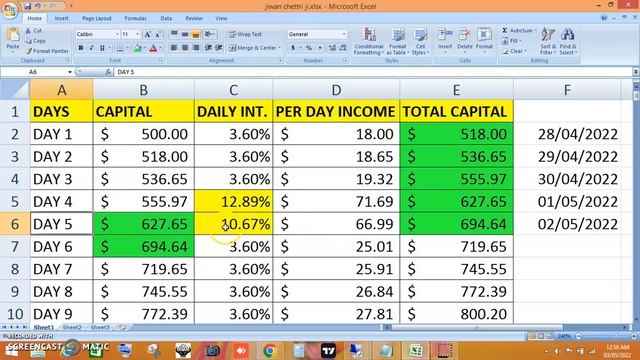
Task: Apply the fill color bucket
Action: point(138,48)
